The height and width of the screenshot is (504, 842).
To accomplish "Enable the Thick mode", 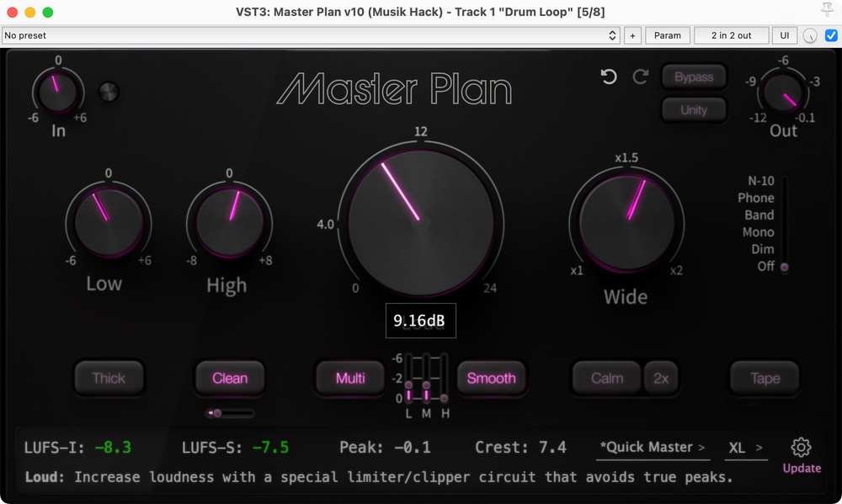I will pyautogui.click(x=109, y=378).
